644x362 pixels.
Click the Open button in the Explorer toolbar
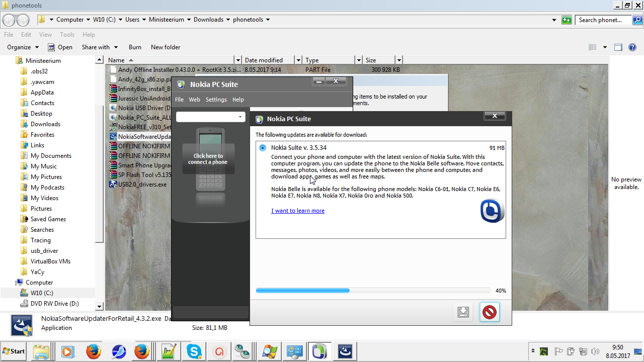coord(60,47)
